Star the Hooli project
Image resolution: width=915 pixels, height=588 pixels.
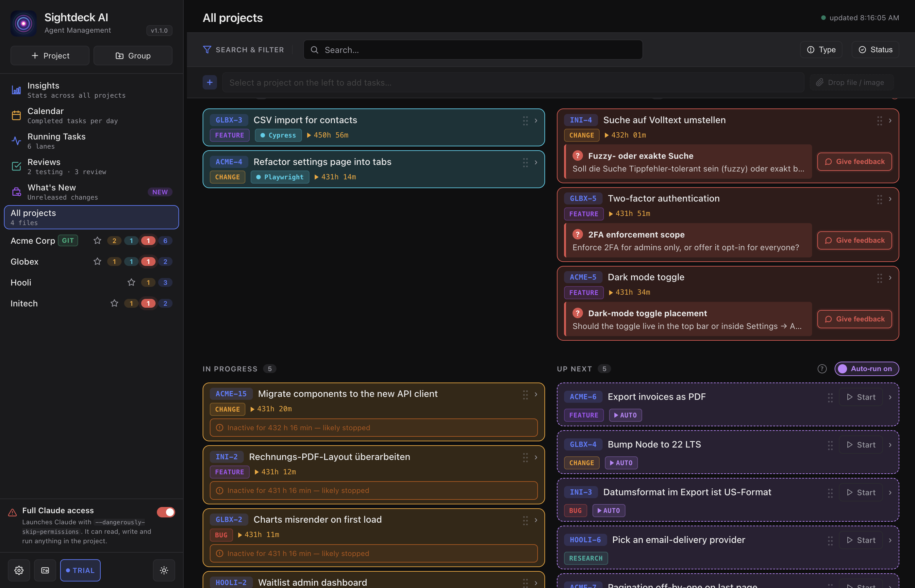click(x=131, y=283)
